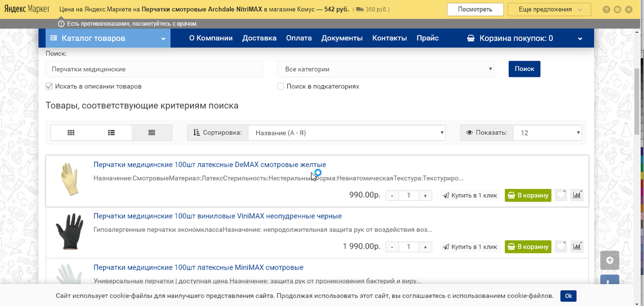Open ViniMAX неопудренные черные product link
This screenshot has height=306, width=644.
(x=217, y=216)
